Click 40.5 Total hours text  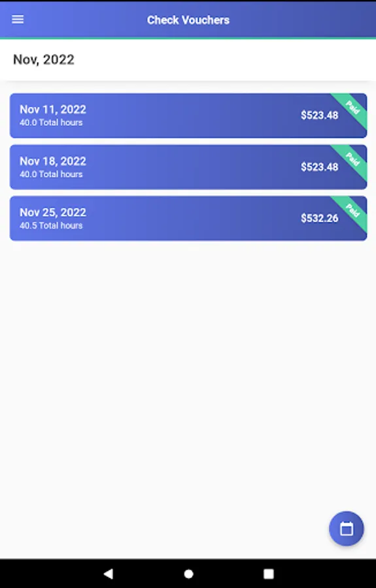point(51,225)
